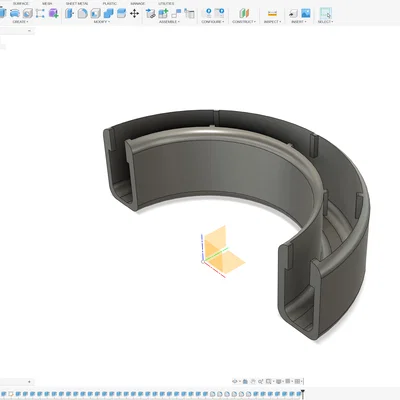Click the Window Select tool icon
This screenshot has width=400, height=400.
[325, 13]
